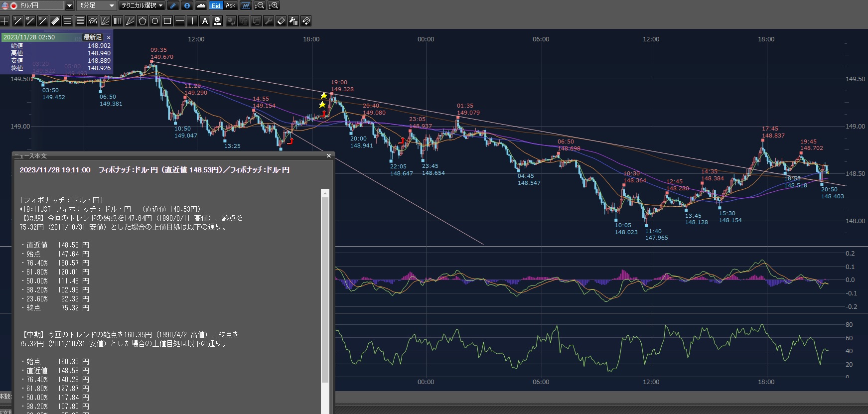
Task: Select the text annotation 'A' tool
Action: (x=205, y=21)
